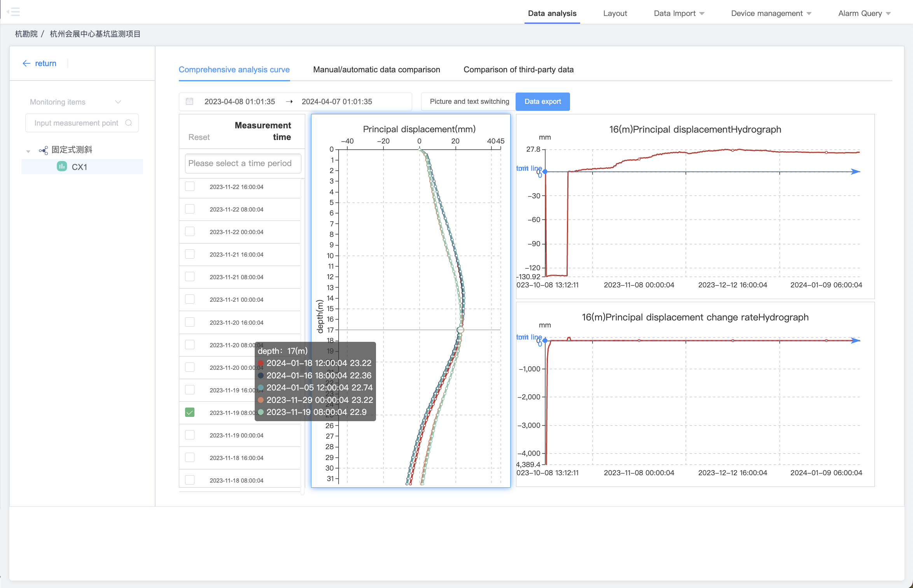Click the Principal displacement(mm) chart title
This screenshot has height=588, width=913.
[x=419, y=129]
